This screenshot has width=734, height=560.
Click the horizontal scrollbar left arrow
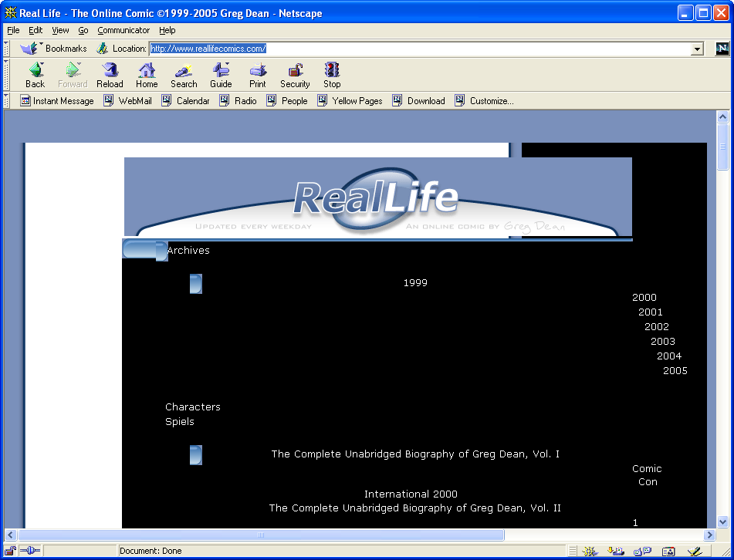[10, 535]
